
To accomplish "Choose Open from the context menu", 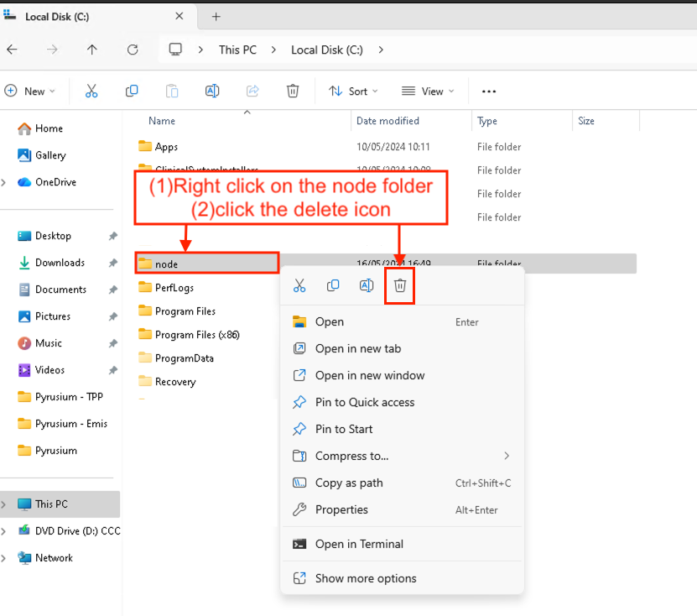I will 403,322.
